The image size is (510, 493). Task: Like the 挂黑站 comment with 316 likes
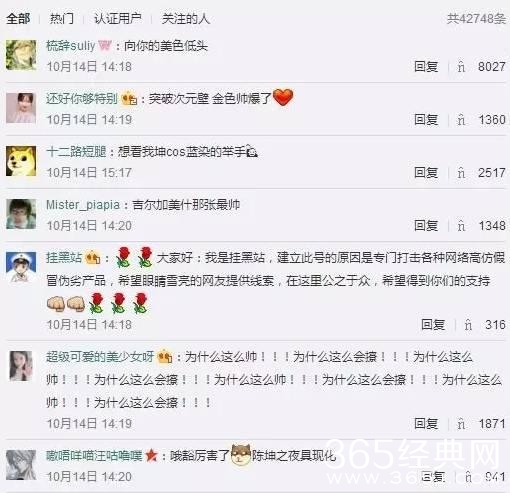[x=468, y=325]
